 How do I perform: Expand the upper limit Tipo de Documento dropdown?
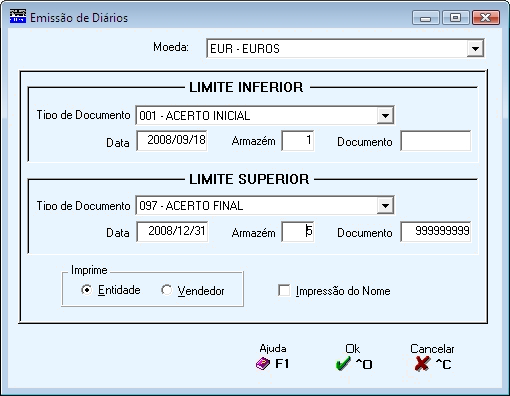pyautogui.click(x=385, y=205)
